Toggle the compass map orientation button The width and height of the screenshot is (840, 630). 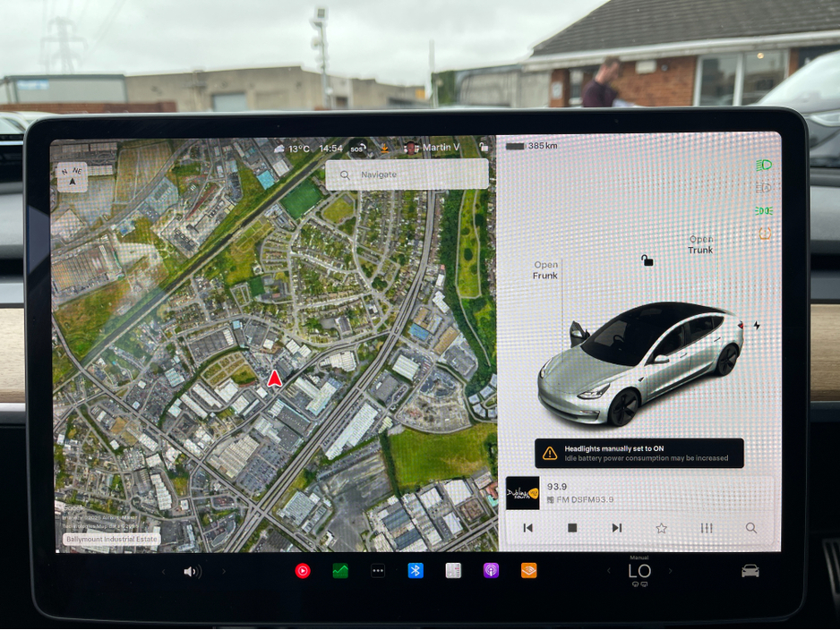[73, 177]
